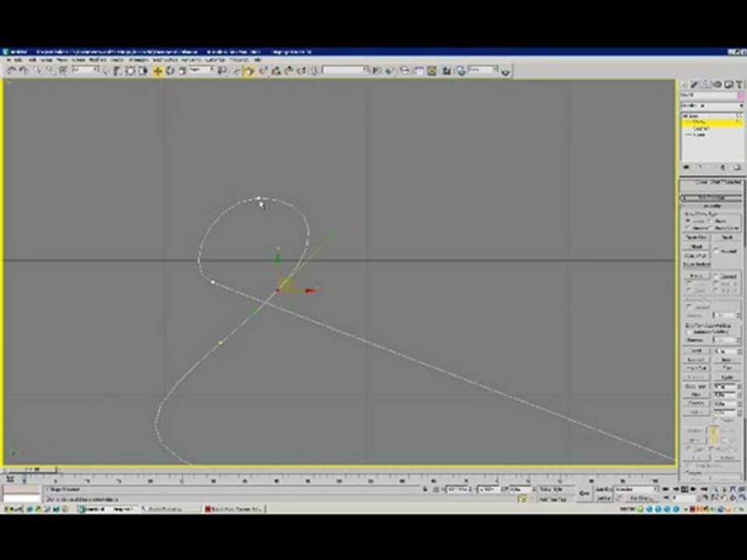Click the large Set Keys key button
Screen dimensions: 747x560
(584, 494)
